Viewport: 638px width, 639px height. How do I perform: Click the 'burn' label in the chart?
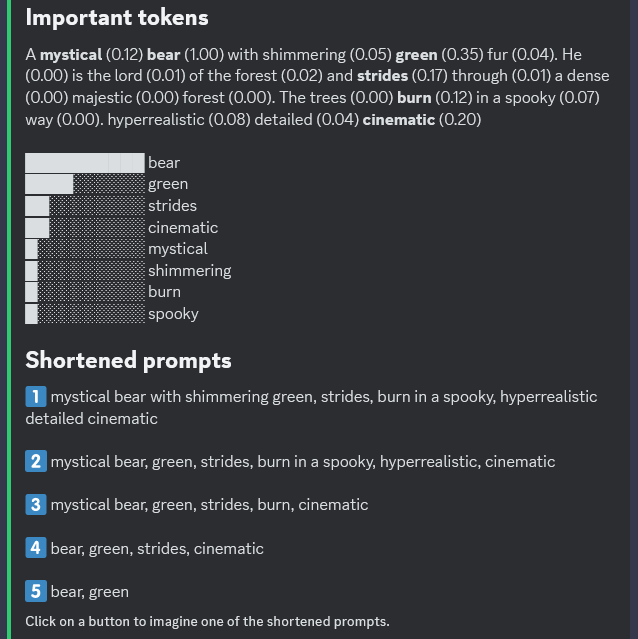point(164,292)
